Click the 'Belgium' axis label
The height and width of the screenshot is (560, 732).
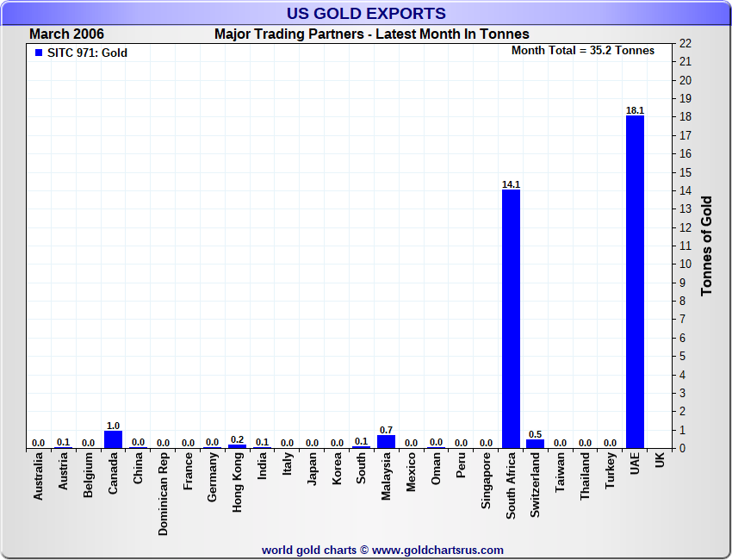(x=88, y=475)
